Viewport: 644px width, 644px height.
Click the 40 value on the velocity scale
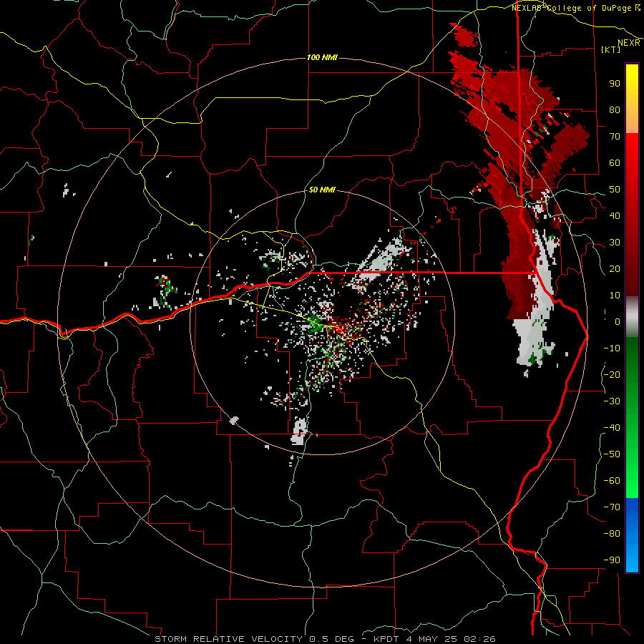click(615, 215)
